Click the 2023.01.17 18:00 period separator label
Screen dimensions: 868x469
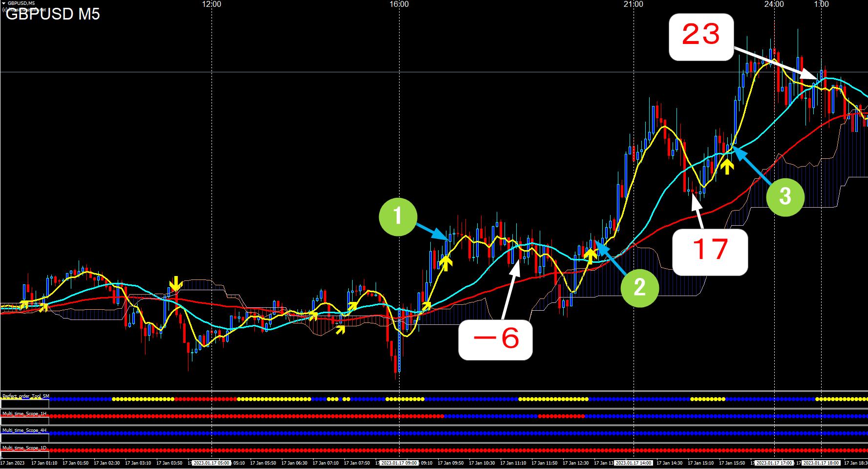[821, 463]
